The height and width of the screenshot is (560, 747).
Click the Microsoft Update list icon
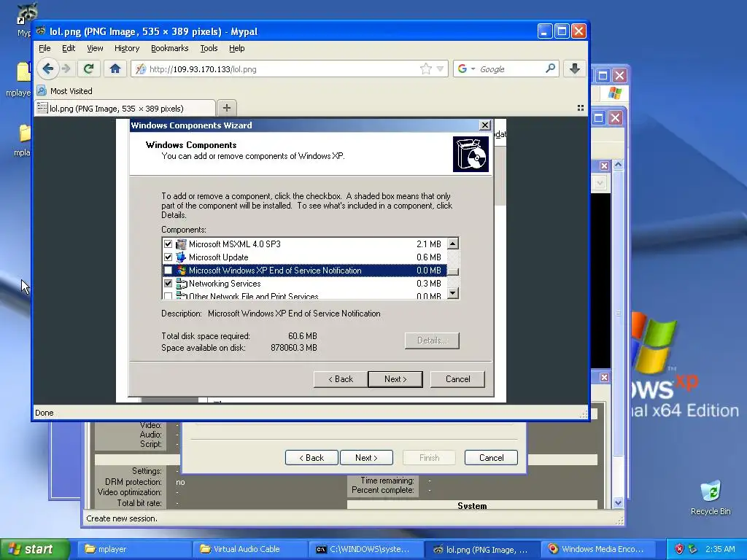point(181,257)
